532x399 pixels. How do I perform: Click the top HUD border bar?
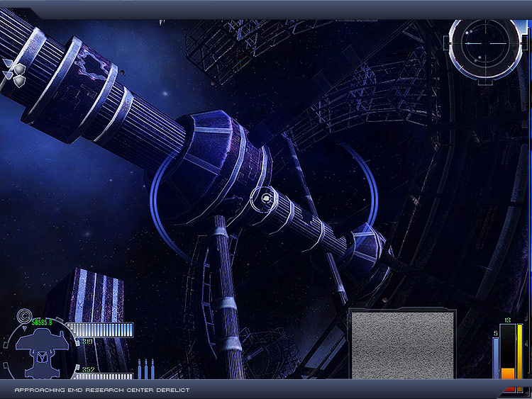coord(266,9)
